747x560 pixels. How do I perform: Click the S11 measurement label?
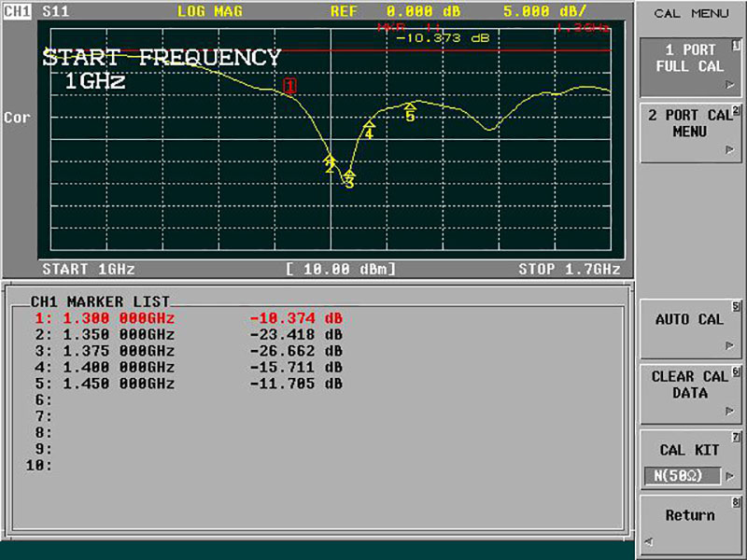coord(56,11)
